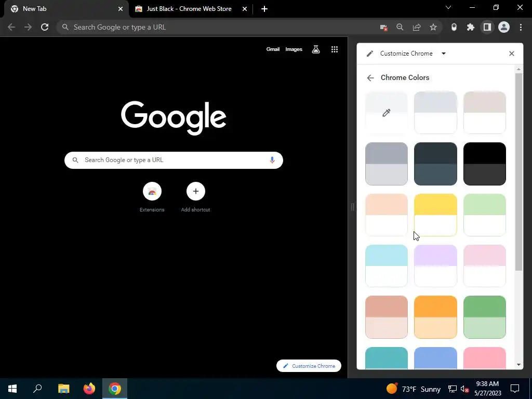Select the light beige color swatch
The height and width of the screenshot is (399, 532).
485,113
